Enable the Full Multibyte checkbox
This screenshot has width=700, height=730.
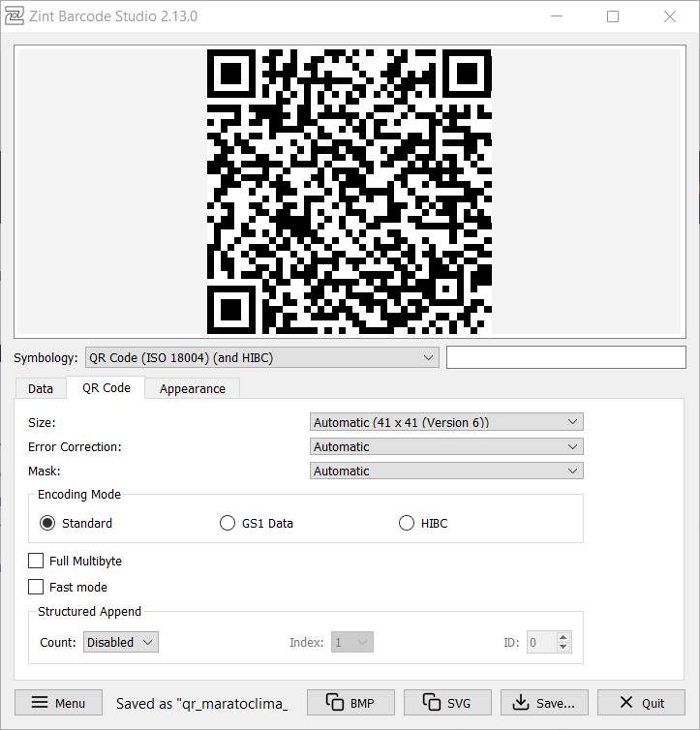[x=37, y=561]
